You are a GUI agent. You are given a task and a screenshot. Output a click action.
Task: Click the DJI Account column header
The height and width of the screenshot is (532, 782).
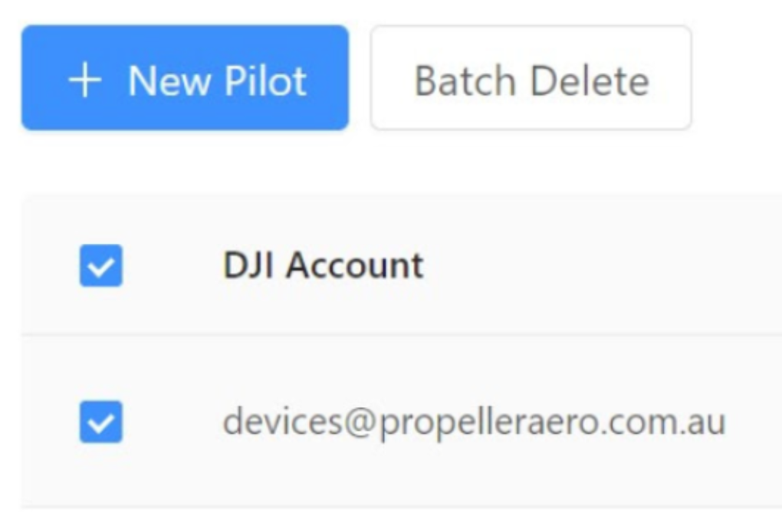323,265
